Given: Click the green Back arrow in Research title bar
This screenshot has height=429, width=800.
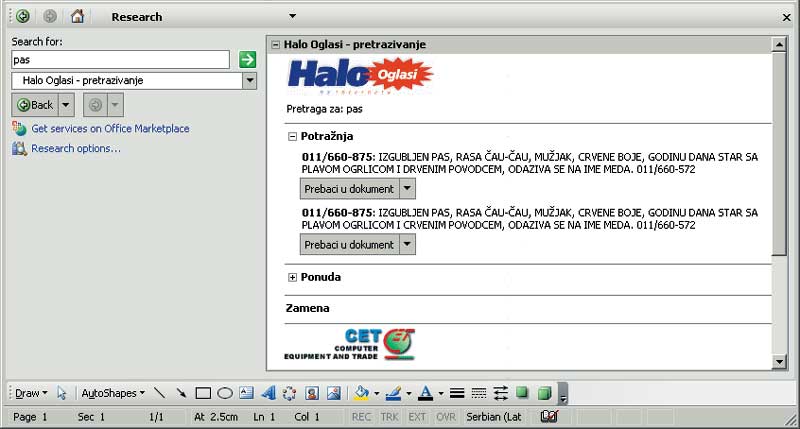Looking at the screenshot, I should click(x=22, y=16).
